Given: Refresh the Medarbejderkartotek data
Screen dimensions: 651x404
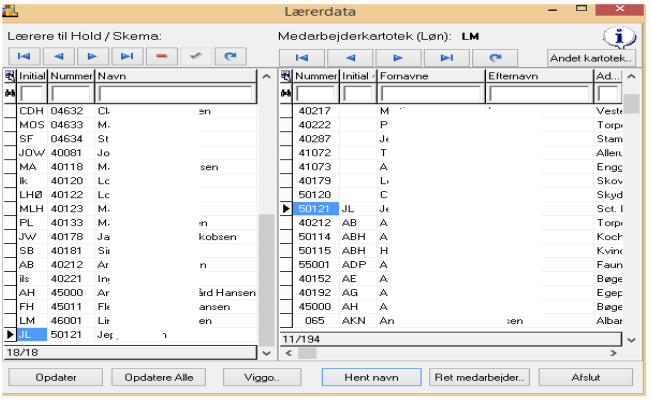Looking at the screenshot, I should coord(495,58).
